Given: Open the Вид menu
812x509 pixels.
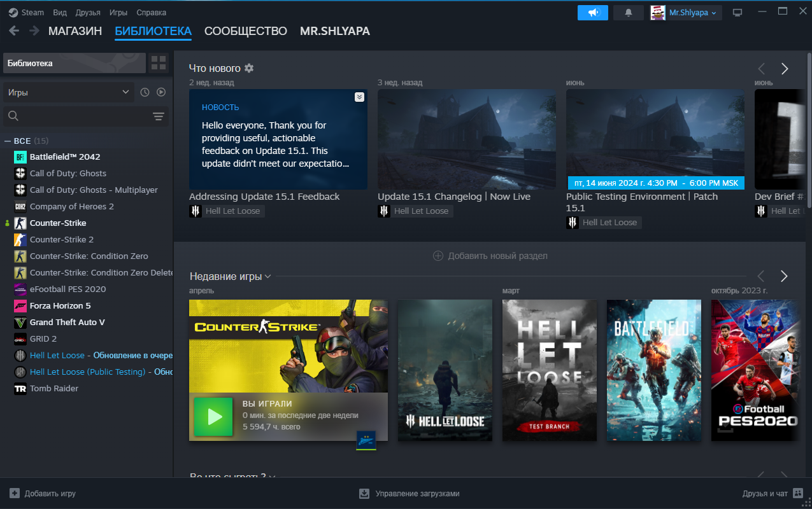Looking at the screenshot, I should [60, 13].
